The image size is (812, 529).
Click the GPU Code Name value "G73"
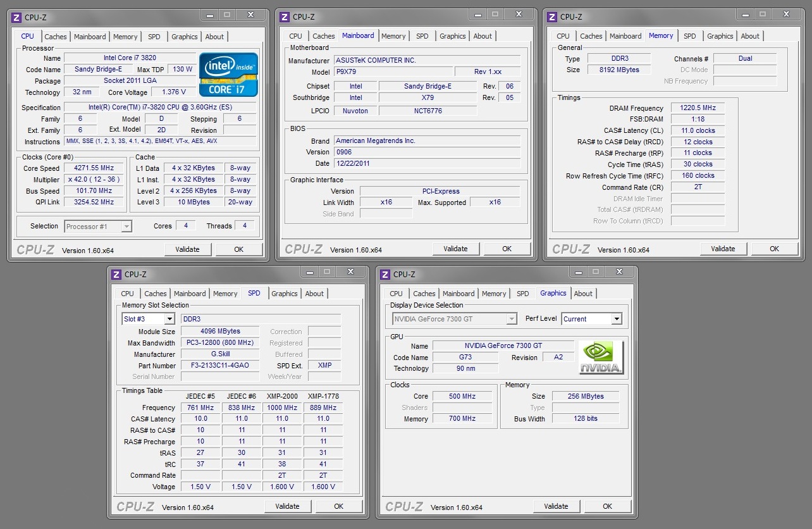pos(465,358)
